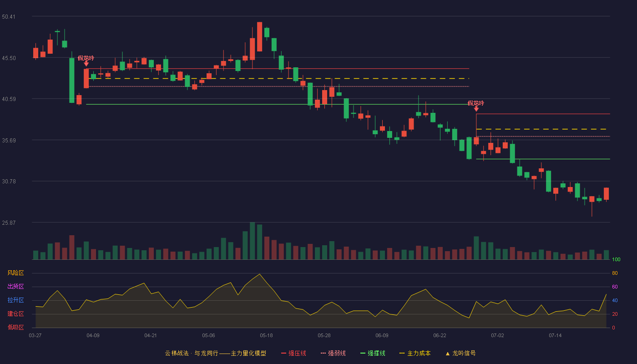Image resolution: width=637 pixels, height=364 pixels.
Task: Click the tall red candlestick peaking near 50.41
Action: pyautogui.click(x=259, y=36)
